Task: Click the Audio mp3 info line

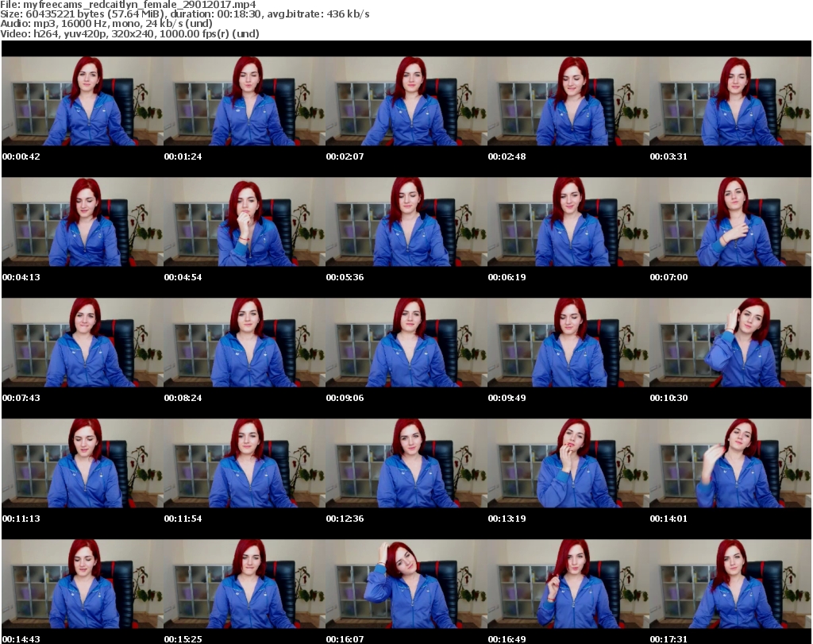Action: point(106,24)
